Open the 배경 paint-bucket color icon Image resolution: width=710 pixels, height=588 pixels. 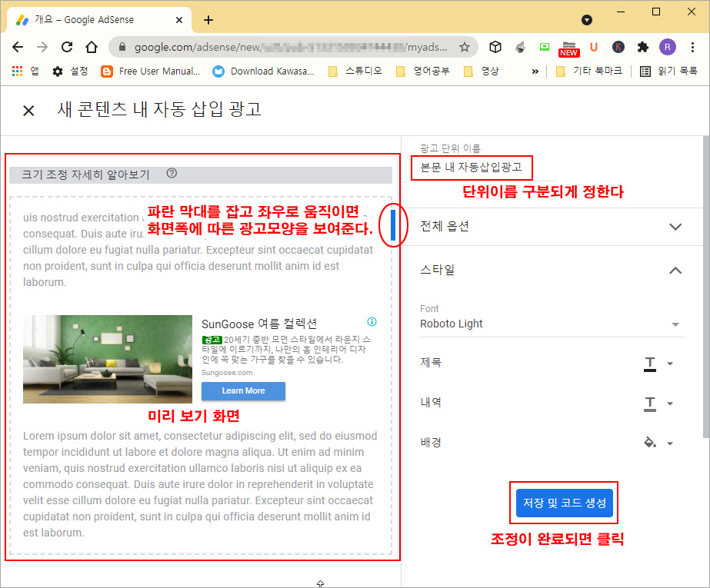648,442
